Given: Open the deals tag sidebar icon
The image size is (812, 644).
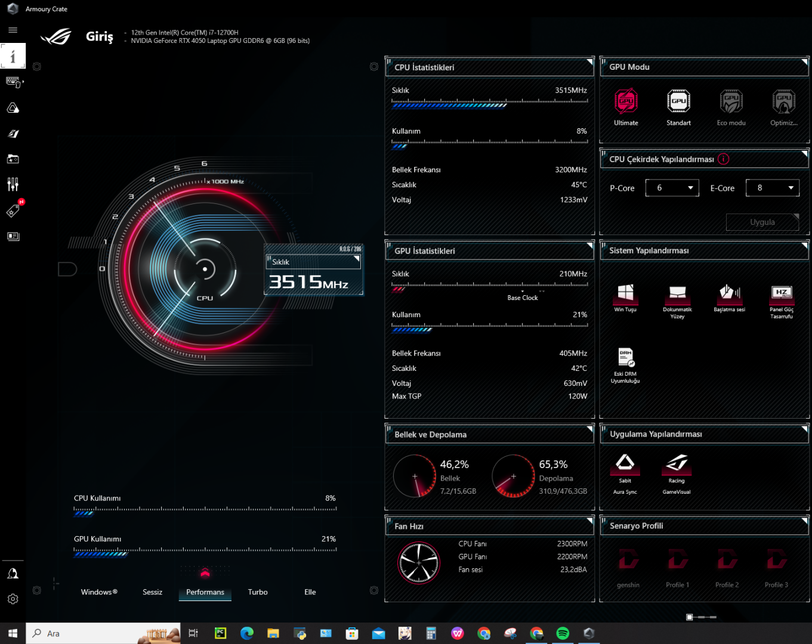Looking at the screenshot, I should click(13, 210).
